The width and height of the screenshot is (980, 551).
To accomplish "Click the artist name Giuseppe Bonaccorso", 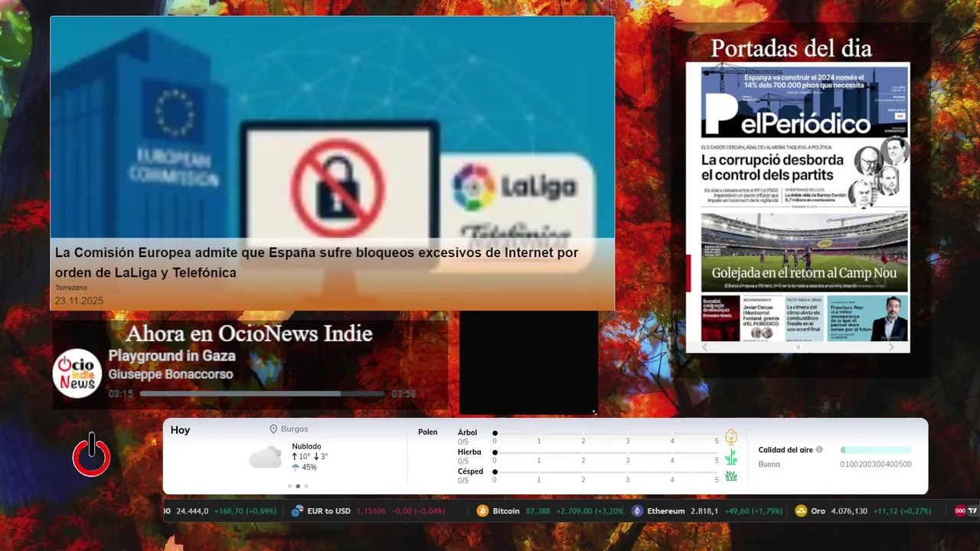I will tap(171, 374).
